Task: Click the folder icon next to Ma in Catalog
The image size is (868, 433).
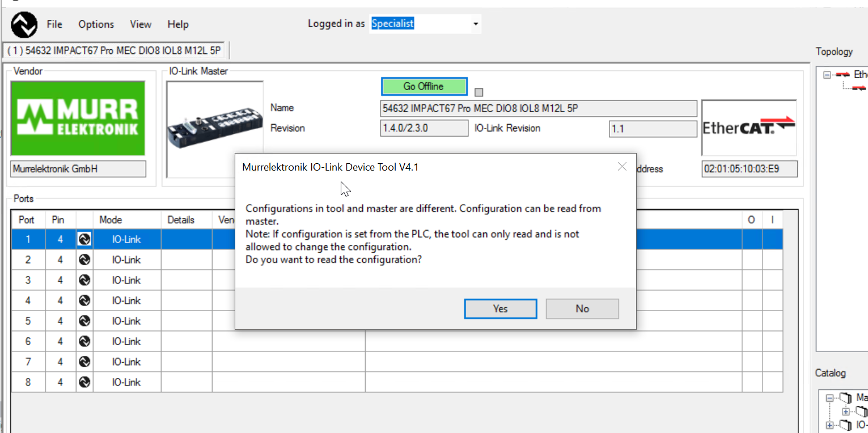Action: click(x=846, y=398)
